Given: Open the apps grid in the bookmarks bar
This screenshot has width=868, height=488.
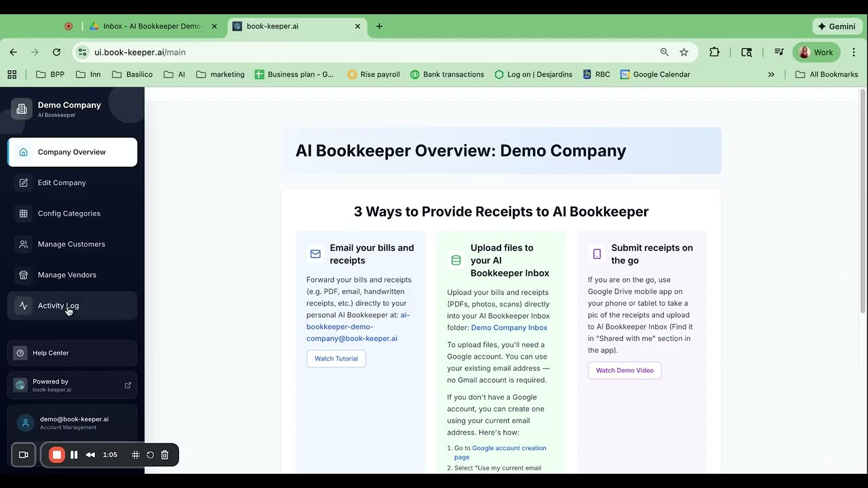Looking at the screenshot, I should (12, 75).
